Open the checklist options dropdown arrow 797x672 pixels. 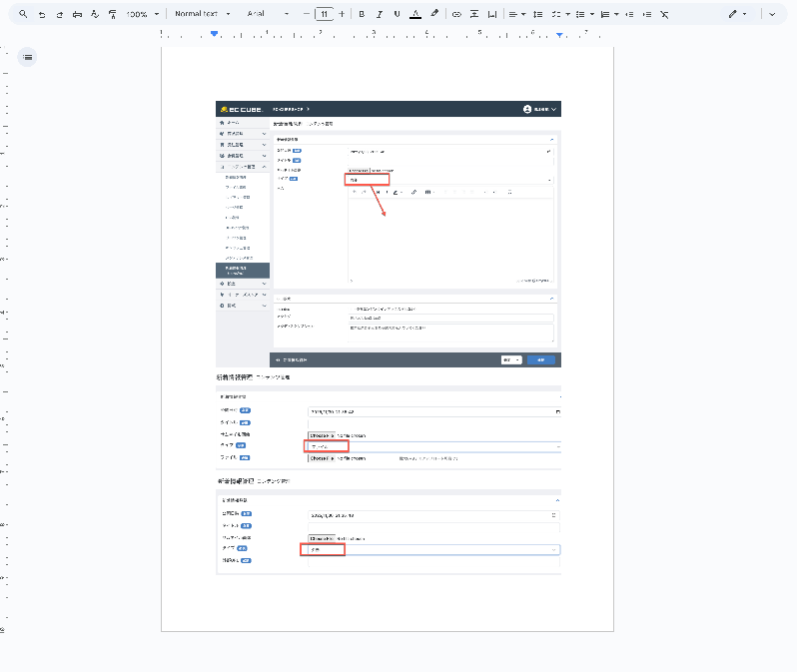(567, 14)
